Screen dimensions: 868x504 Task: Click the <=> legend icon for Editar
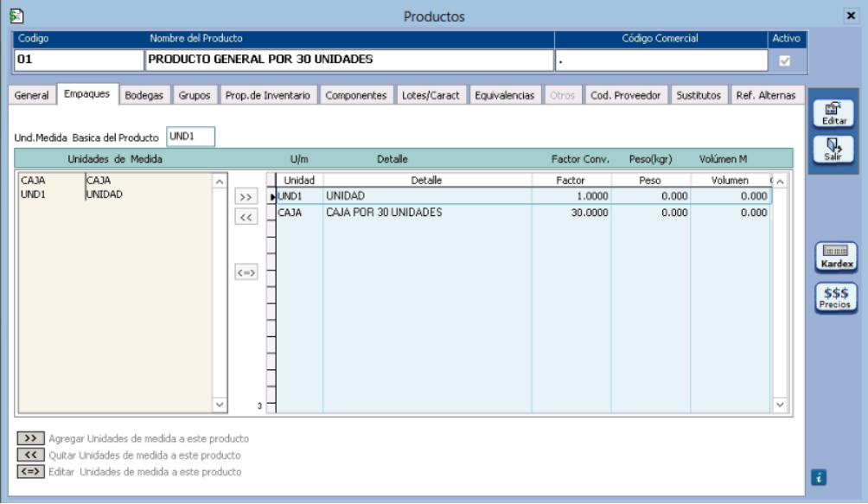point(30,471)
